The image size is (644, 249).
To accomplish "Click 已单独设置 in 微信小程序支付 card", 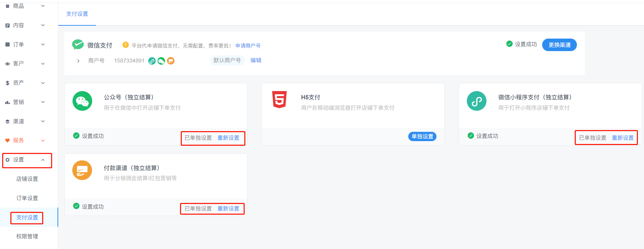I will click(x=593, y=138).
